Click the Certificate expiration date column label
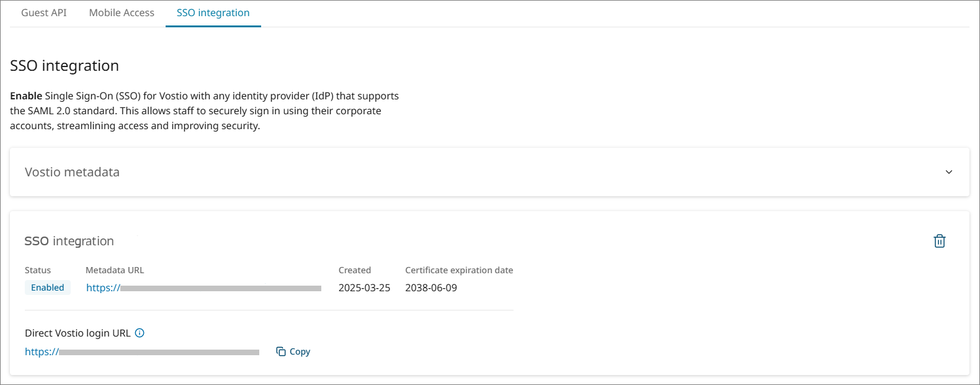The width and height of the screenshot is (980, 385). point(459,270)
